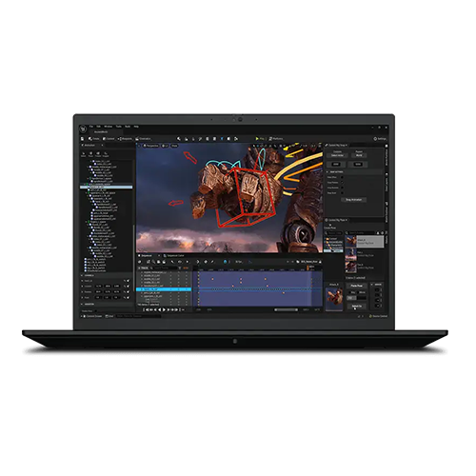Click the green Play button
Image resolution: width=476 pixels, height=476 pixels.
click(x=260, y=139)
